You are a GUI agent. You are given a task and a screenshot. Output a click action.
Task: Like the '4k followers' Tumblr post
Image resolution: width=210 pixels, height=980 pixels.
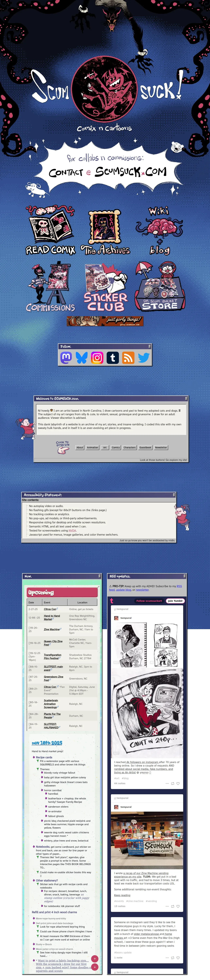click(x=178, y=784)
